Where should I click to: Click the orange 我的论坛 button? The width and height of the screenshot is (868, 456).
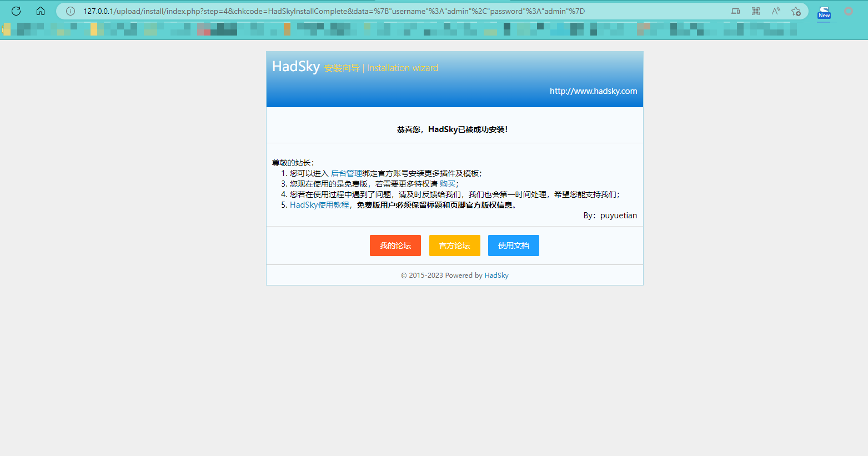click(x=395, y=245)
